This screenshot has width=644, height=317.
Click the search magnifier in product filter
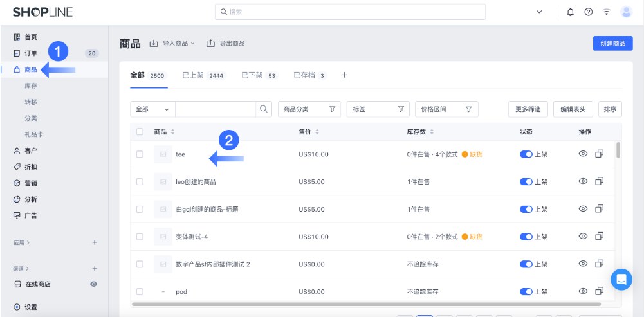(x=264, y=109)
